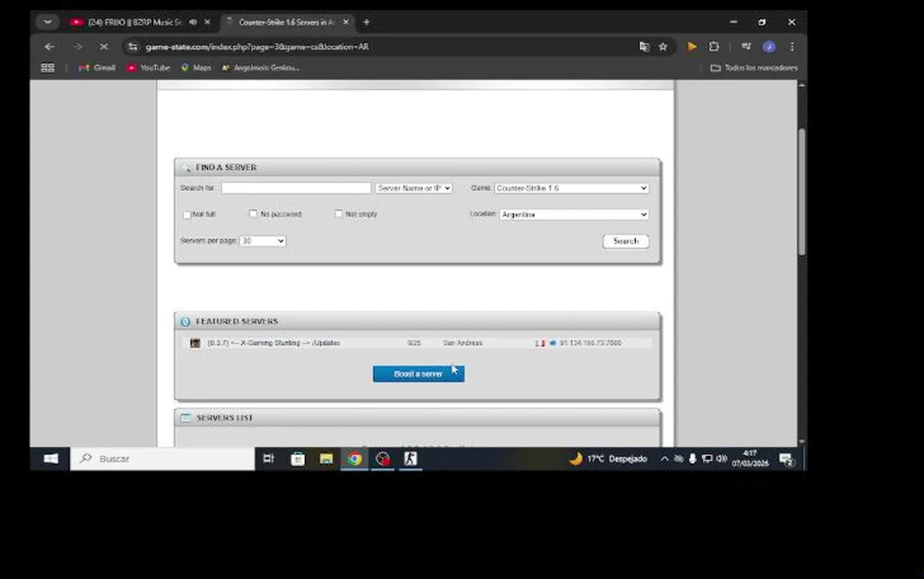Screen dimensions: 924x579
Task: Open Task View on taskbar
Action: point(269,459)
